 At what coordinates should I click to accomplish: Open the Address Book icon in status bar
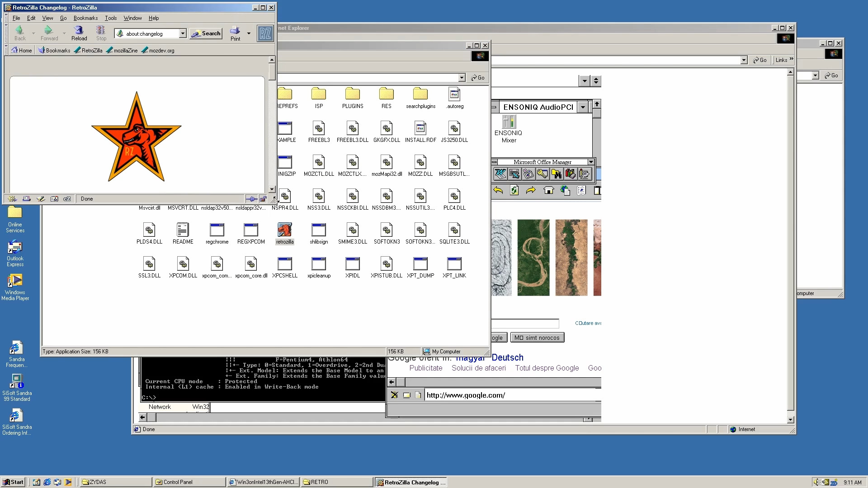pyautogui.click(x=54, y=199)
